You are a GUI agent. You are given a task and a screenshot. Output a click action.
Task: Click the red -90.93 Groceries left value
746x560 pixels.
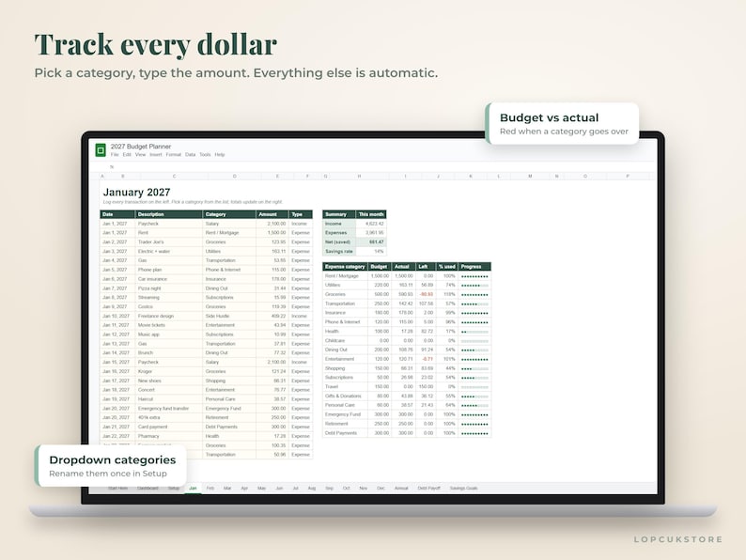tap(426, 294)
